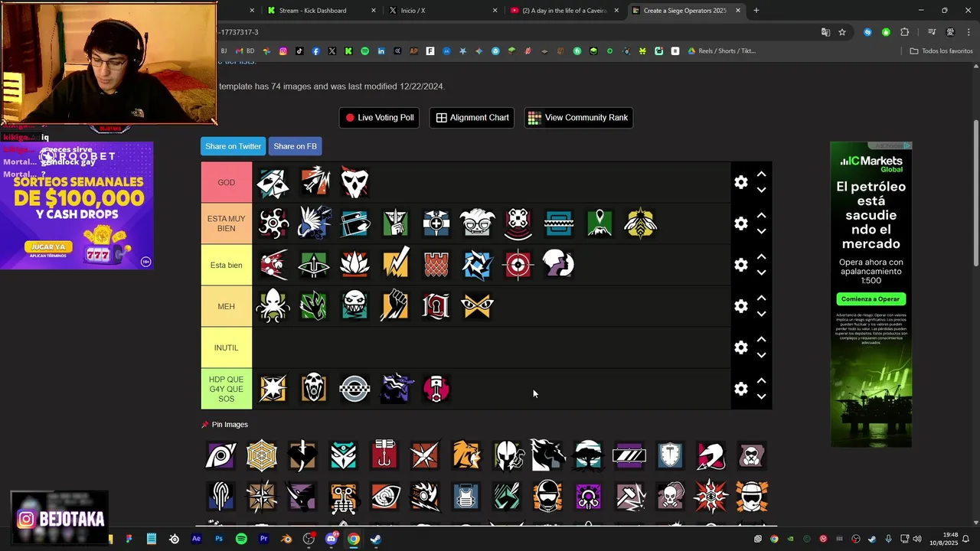The height and width of the screenshot is (551, 980).
Task: Choose the orange lotus flower operator icon
Action: point(354,265)
